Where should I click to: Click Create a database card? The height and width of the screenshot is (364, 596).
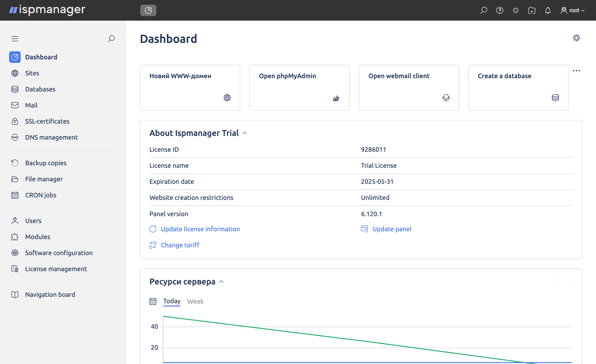point(518,88)
